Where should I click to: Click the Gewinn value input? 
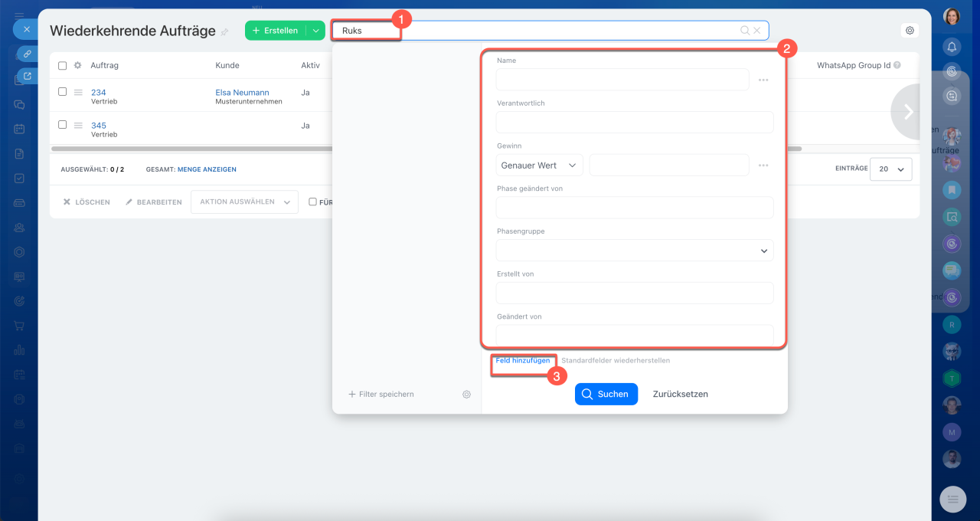669,165
